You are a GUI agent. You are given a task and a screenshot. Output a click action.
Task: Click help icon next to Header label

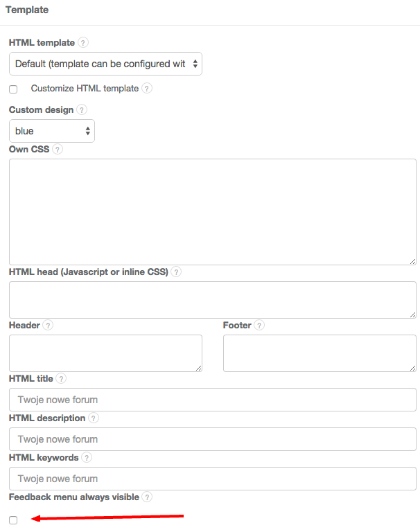[48, 325]
